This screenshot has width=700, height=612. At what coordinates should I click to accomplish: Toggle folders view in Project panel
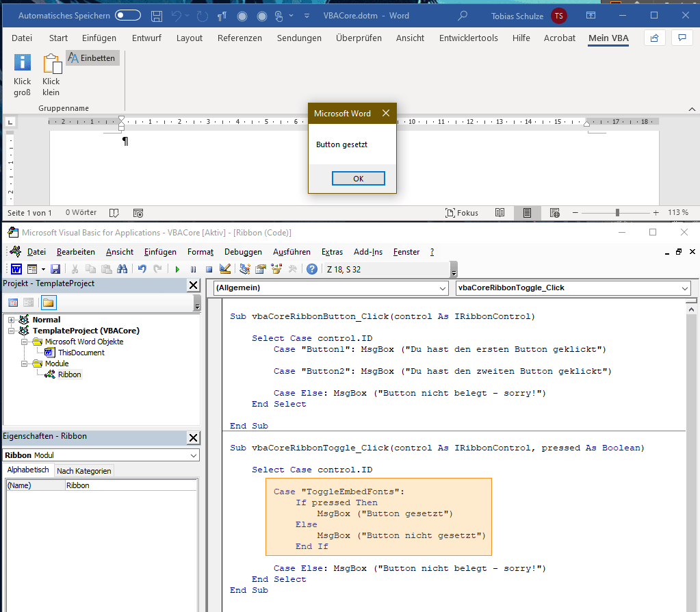pyautogui.click(x=48, y=303)
